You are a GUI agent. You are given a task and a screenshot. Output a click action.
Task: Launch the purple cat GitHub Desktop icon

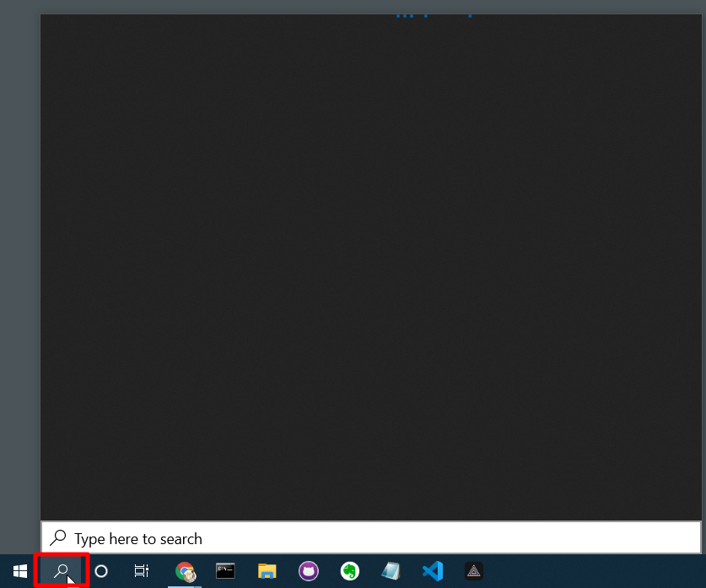(x=309, y=571)
